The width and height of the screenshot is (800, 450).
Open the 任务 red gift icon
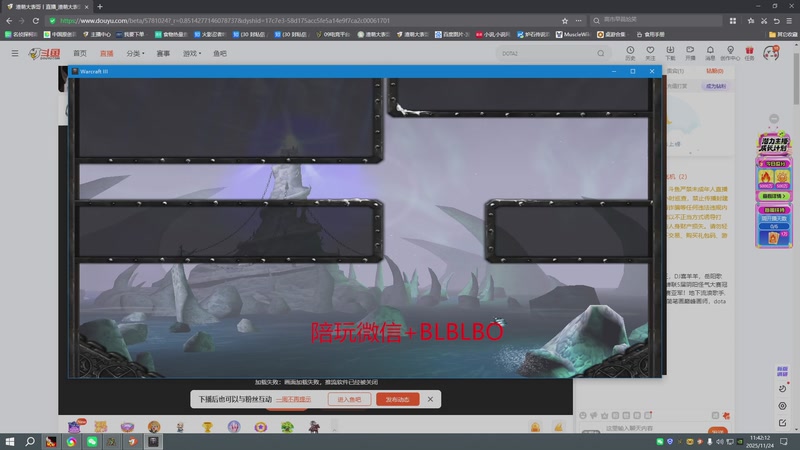click(x=749, y=53)
